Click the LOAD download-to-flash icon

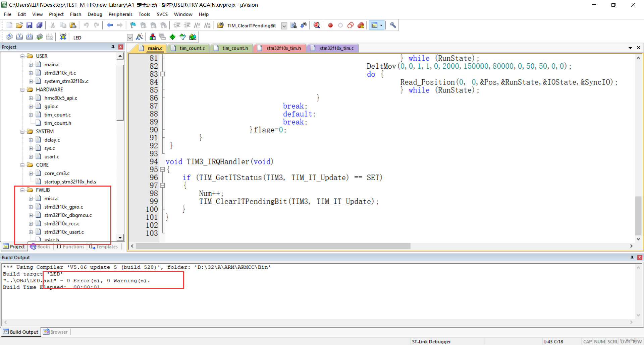63,37
